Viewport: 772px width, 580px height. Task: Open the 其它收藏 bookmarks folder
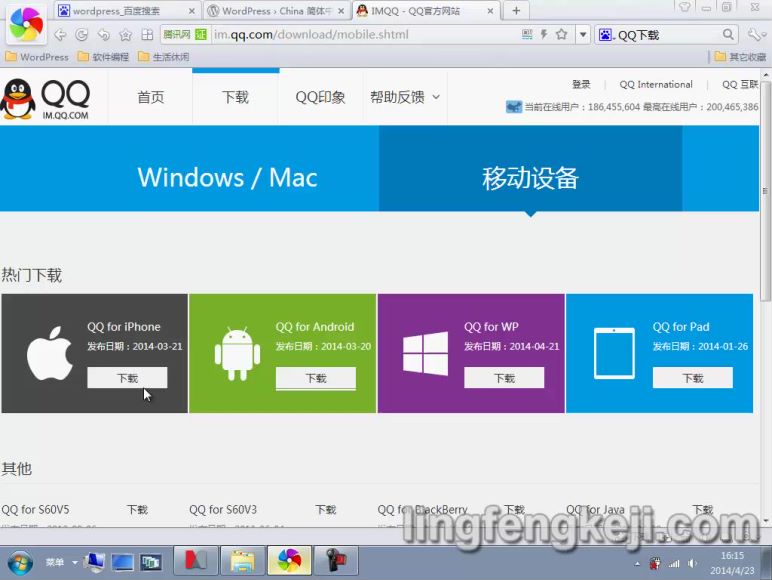(740, 57)
